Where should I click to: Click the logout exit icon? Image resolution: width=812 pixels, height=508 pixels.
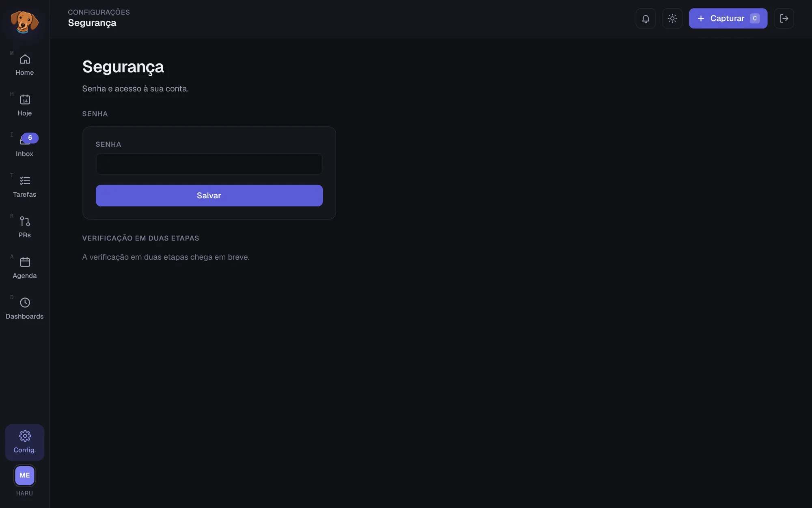point(784,18)
